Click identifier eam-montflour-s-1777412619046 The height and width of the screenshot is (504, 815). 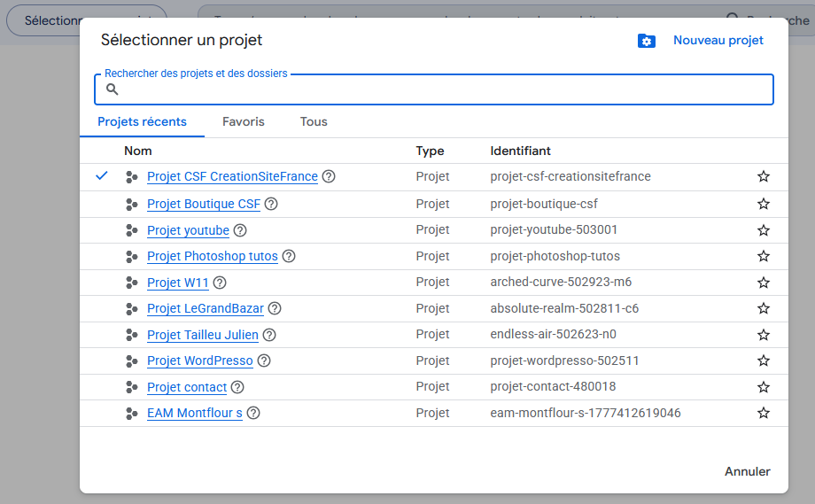[x=586, y=413]
